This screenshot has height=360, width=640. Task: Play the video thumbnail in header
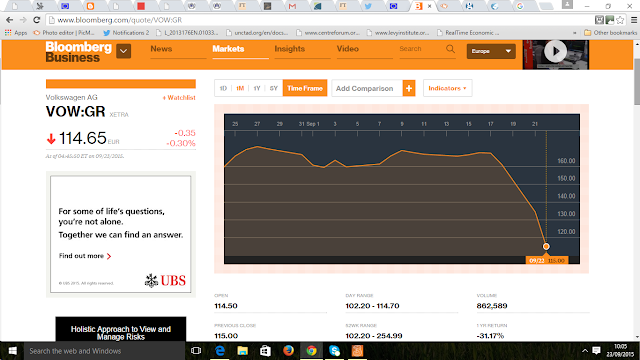556,51
